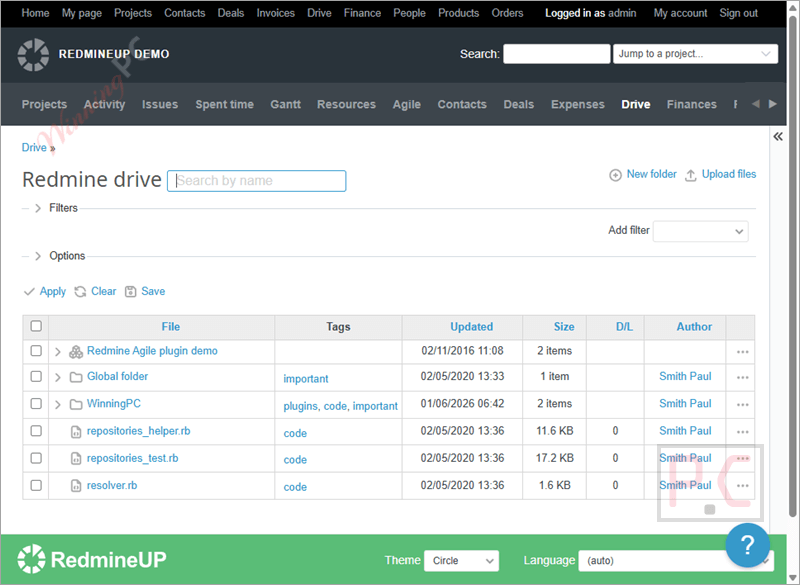This screenshot has width=800, height=585.
Task: Sort the table by Updated column
Action: coord(471,327)
